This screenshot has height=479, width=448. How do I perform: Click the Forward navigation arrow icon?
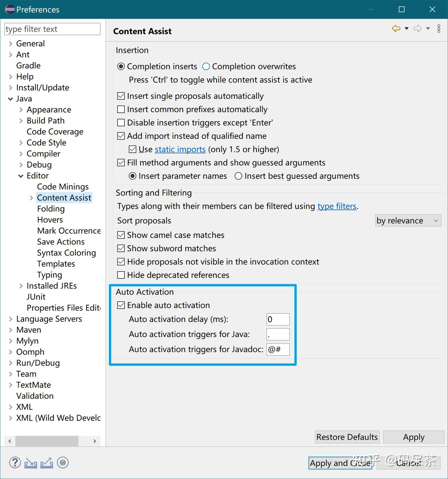[418, 28]
